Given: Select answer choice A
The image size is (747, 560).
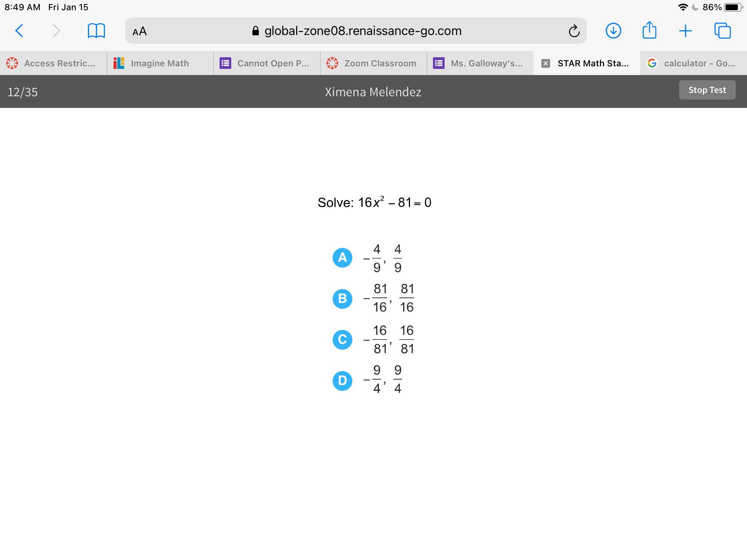Looking at the screenshot, I should (x=342, y=258).
